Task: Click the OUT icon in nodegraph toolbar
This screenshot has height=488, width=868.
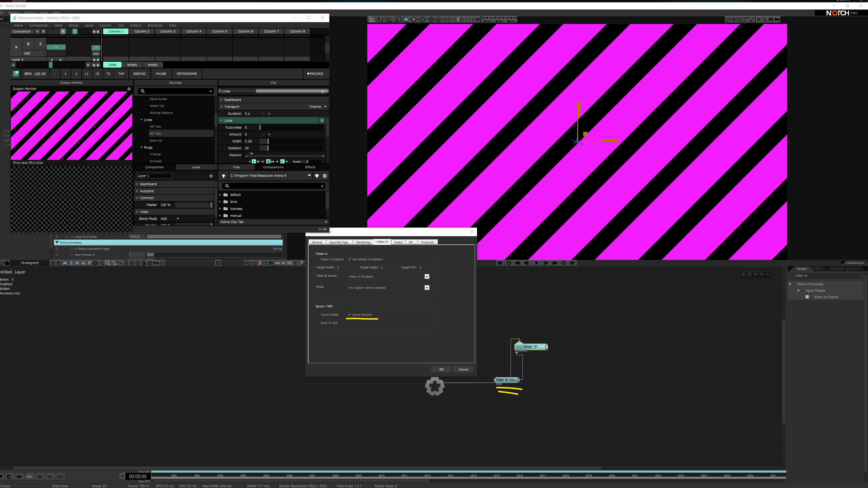Action: coord(132,263)
